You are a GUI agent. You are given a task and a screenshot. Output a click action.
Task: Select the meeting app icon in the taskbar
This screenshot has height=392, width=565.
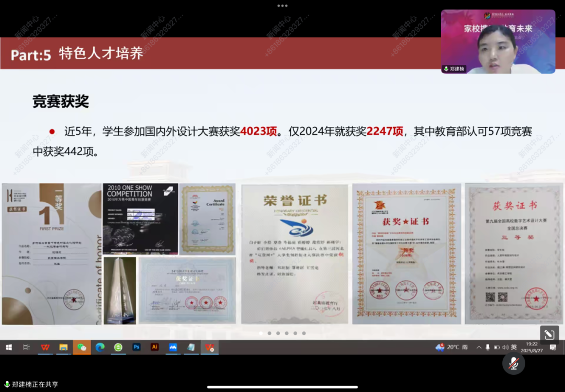210,347
